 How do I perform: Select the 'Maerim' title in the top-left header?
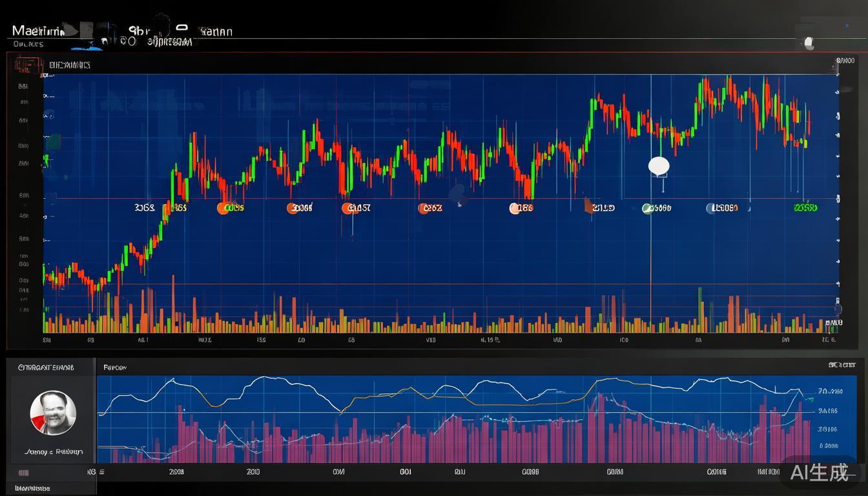[x=37, y=31]
